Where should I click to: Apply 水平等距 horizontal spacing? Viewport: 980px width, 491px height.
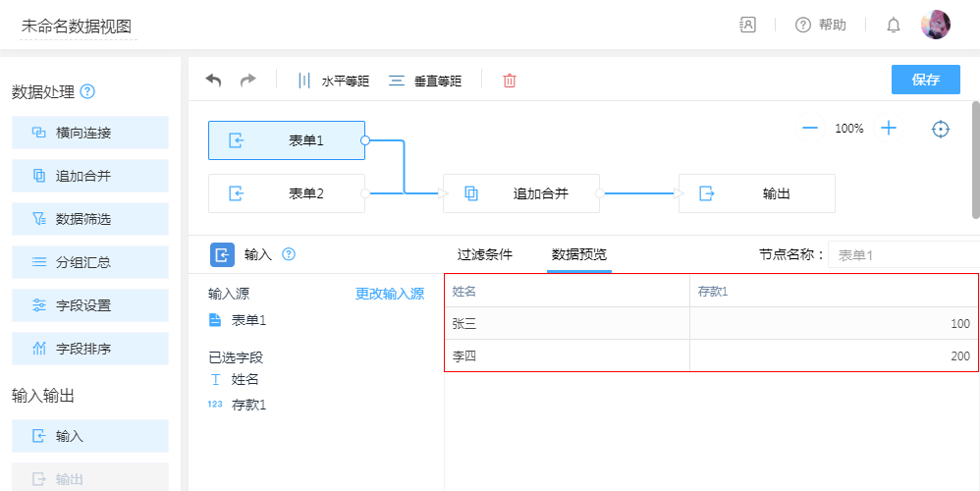pyautogui.click(x=333, y=81)
